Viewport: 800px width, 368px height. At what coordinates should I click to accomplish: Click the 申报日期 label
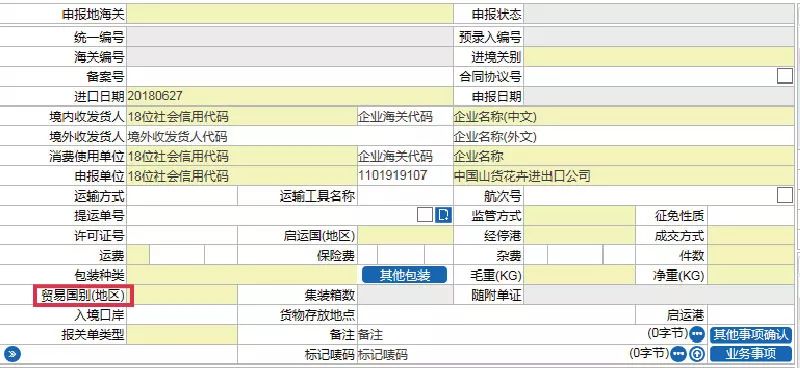496,96
